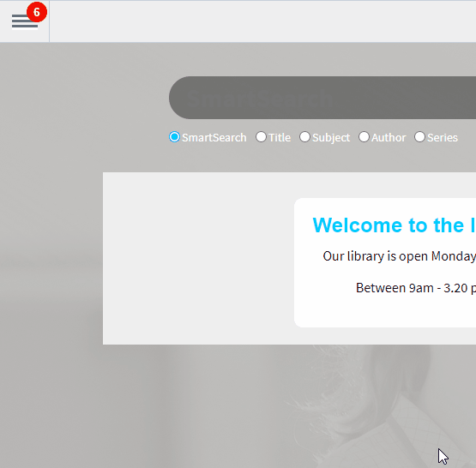Open the hamburger menu icon

[x=25, y=21]
